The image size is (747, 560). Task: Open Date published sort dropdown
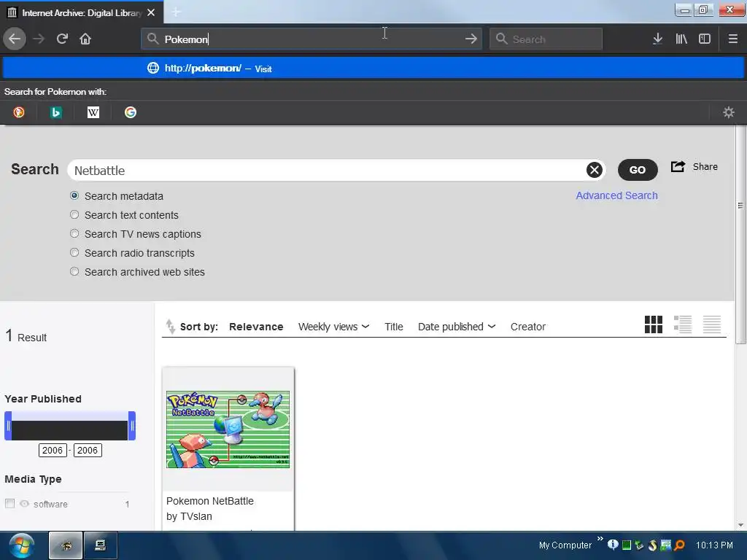(457, 327)
